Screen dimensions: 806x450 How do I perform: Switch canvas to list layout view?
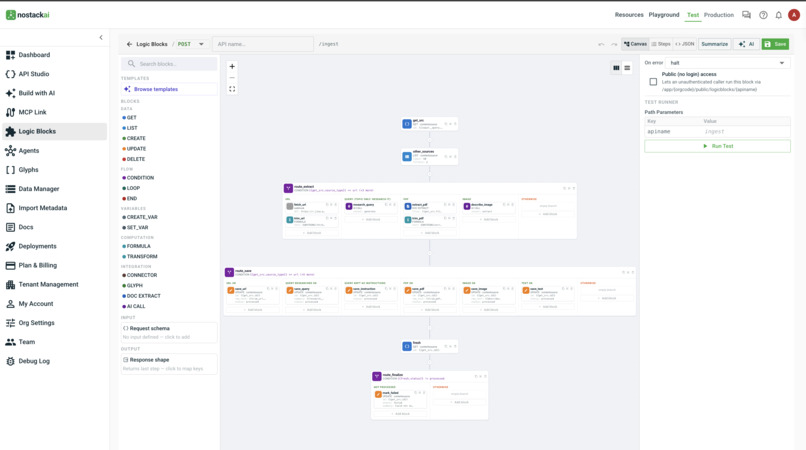click(x=627, y=68)
